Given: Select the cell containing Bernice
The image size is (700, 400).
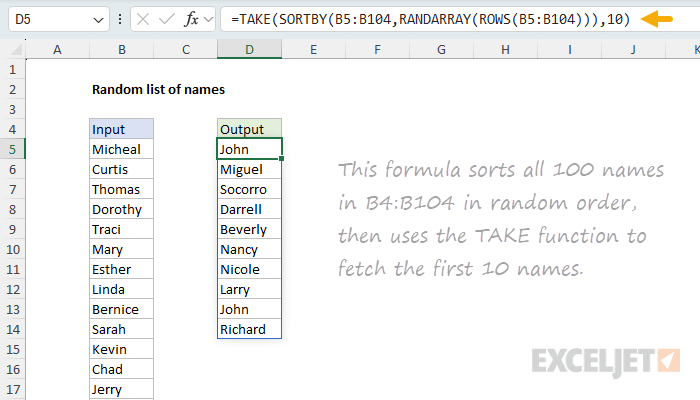Looking at the screenshot, I should click(x=121, y=309).
